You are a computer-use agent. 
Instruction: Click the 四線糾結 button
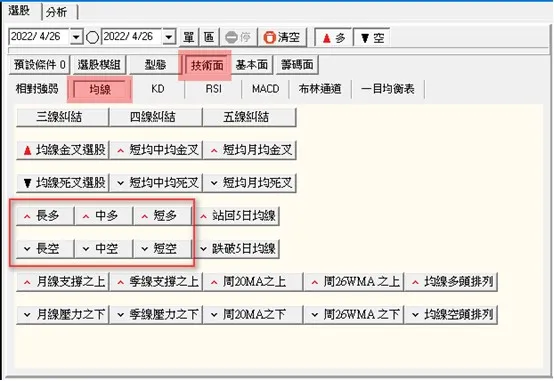155,117
